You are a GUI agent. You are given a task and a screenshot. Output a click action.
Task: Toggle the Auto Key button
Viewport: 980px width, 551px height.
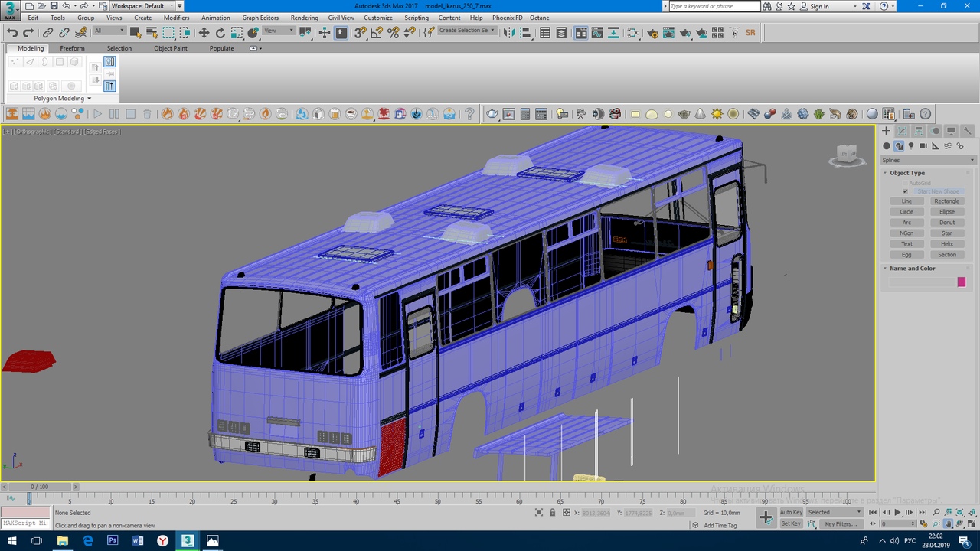(x=791, y=512)
